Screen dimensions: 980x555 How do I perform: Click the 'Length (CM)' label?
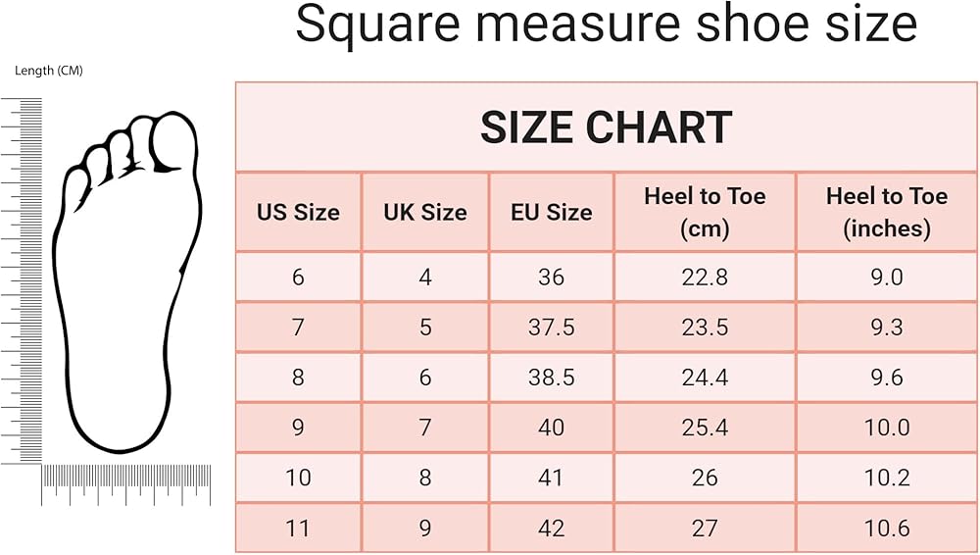[x=48, y=71]
